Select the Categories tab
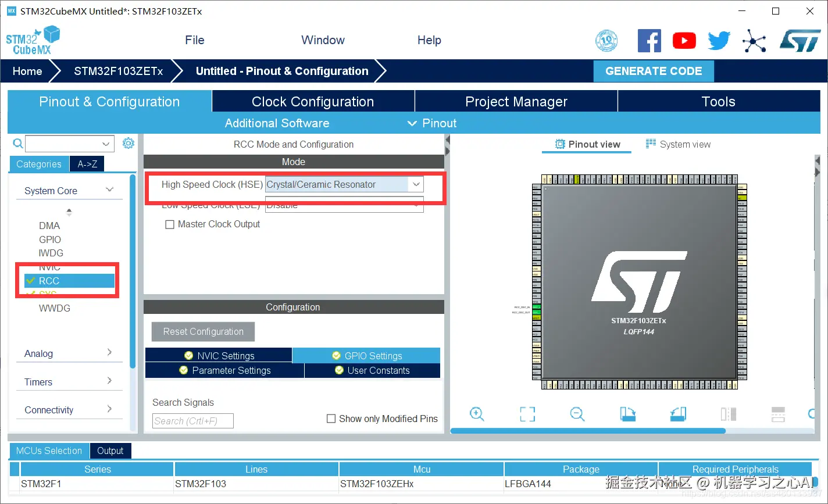Viewport: 828px width, 504px height. pyautogui.click(x=39, y=164)
